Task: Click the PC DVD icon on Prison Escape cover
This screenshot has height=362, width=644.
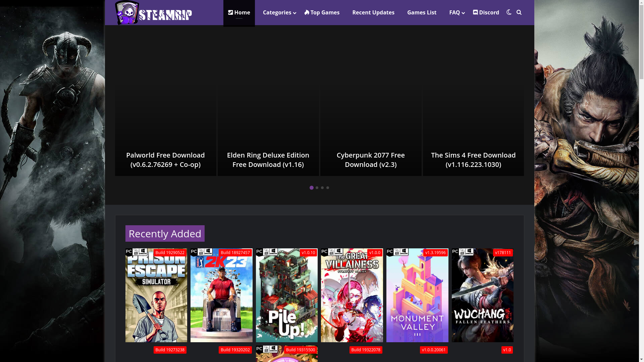Action: pyautogui.click(x=137, y=252)
